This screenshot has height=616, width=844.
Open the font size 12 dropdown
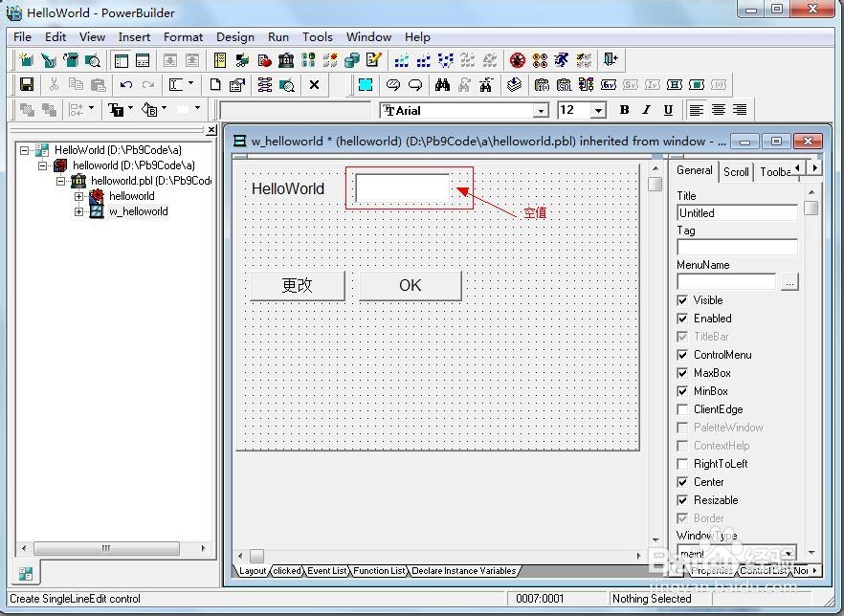[x=598, y=111]
